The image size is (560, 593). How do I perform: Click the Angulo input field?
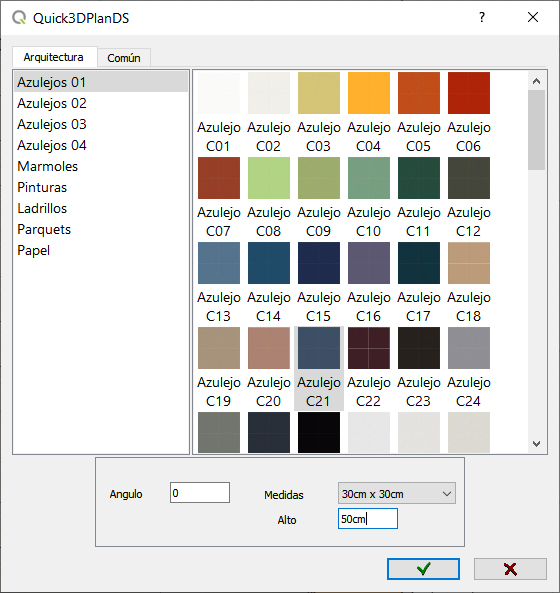click(200, 493)
